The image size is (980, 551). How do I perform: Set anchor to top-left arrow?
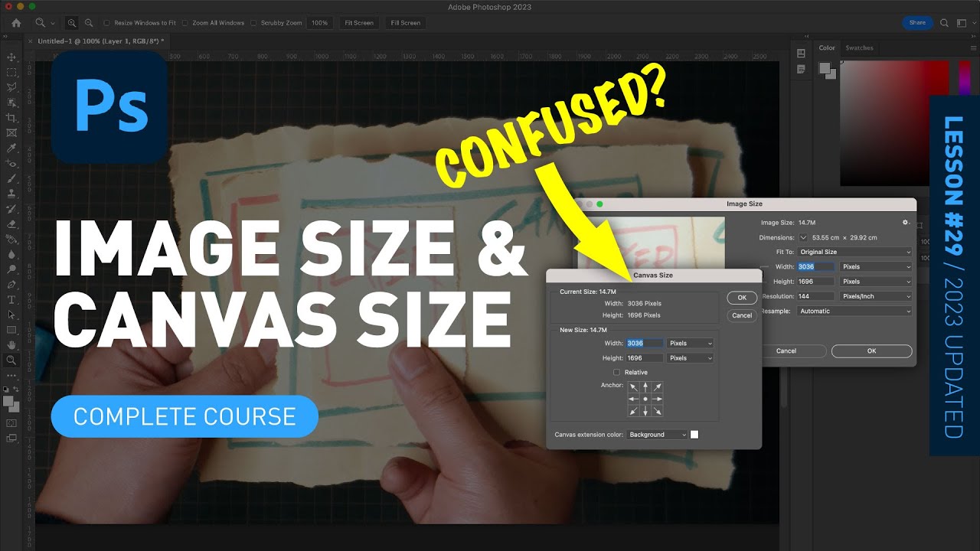[633, 387]
